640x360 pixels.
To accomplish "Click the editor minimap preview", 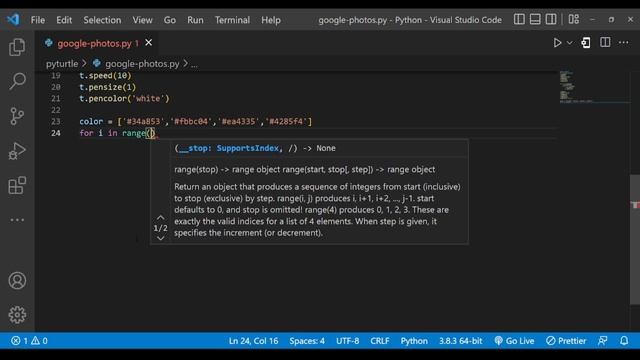I will [594, 87].
